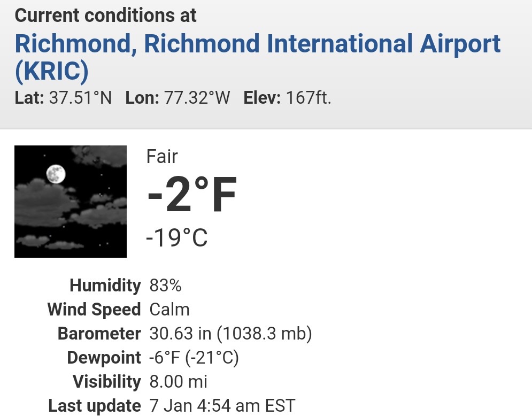Image resolution: width=532 pixels, height=416 pixels.
Task: Open the Richmond International Airport (KRIC) link
Action: coord(258,57)
